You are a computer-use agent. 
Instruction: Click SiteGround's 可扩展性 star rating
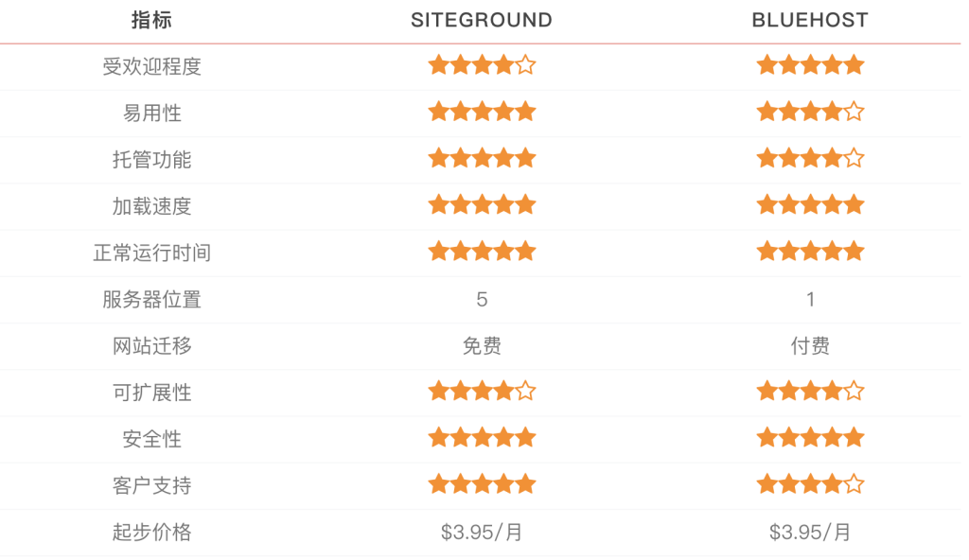482,391
